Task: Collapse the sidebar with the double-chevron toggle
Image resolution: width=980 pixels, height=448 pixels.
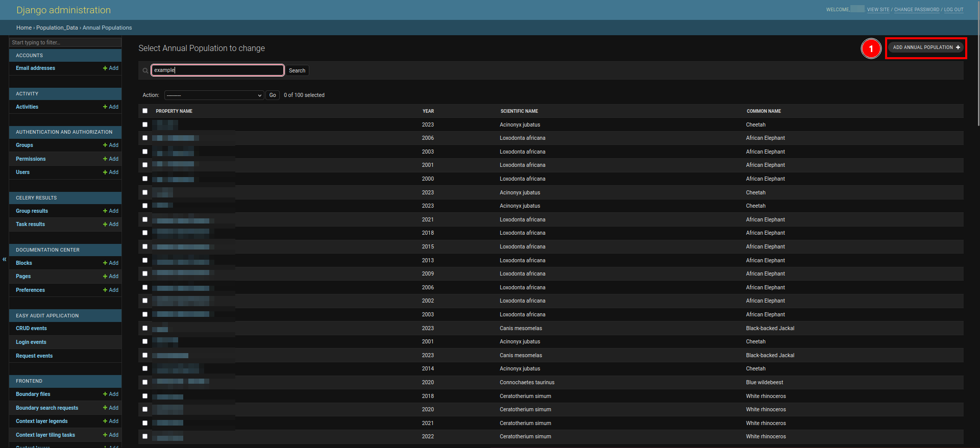Action: pyautogui.click(x=5, y=259)
